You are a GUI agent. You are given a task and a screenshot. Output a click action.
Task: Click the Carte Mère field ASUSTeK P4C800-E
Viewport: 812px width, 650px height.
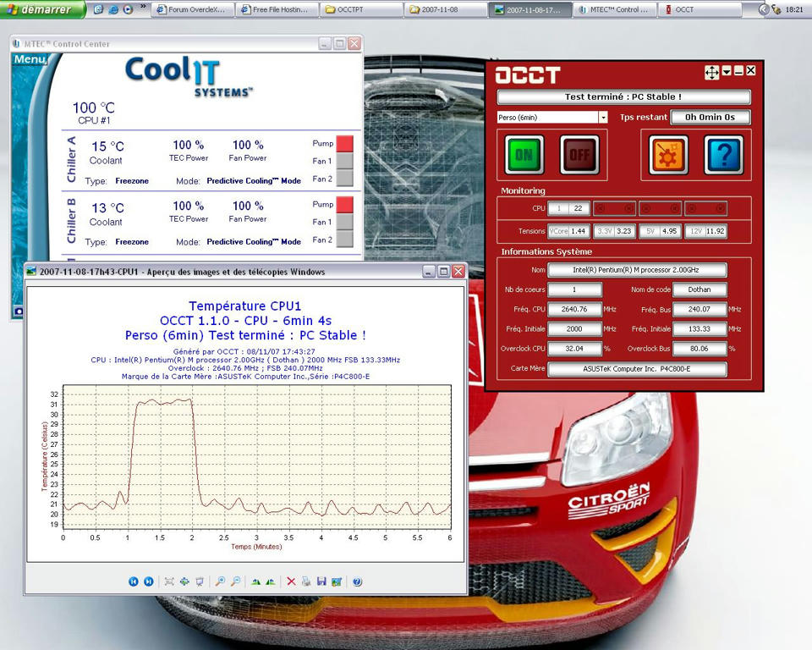click(x=637, y=369)
